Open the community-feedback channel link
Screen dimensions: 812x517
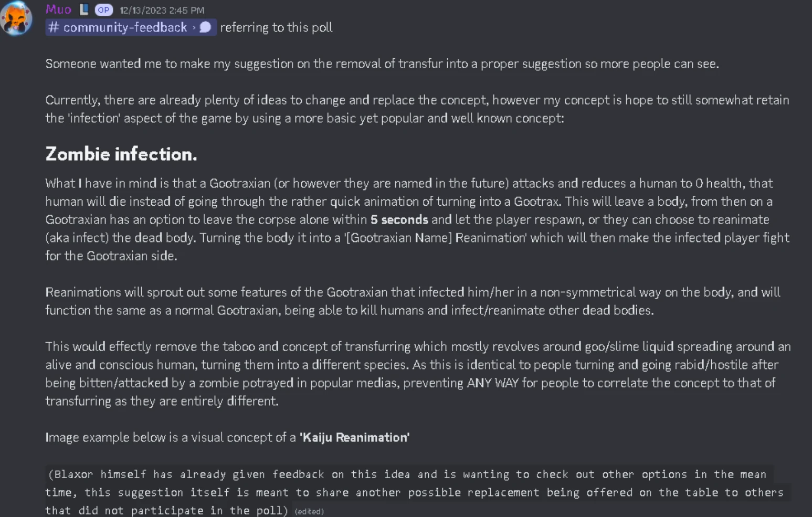pos(125,27)
